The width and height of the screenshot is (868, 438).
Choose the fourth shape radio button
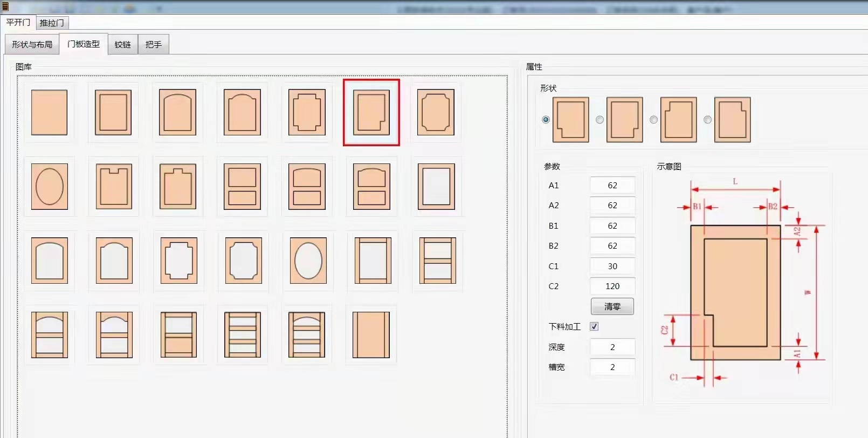[x=707, y=120]
